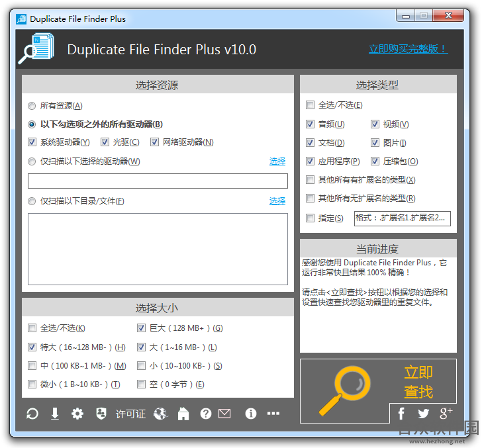Screen dimensions: 482x448
Task: Toggle size 全选/不选(K) checkbox
Action: coord(32,328)
